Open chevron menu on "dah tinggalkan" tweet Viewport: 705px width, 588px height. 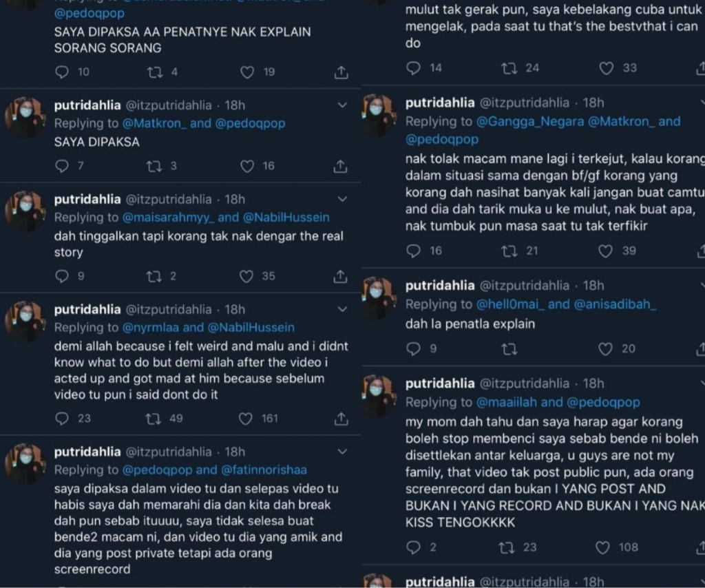point(342,199)
